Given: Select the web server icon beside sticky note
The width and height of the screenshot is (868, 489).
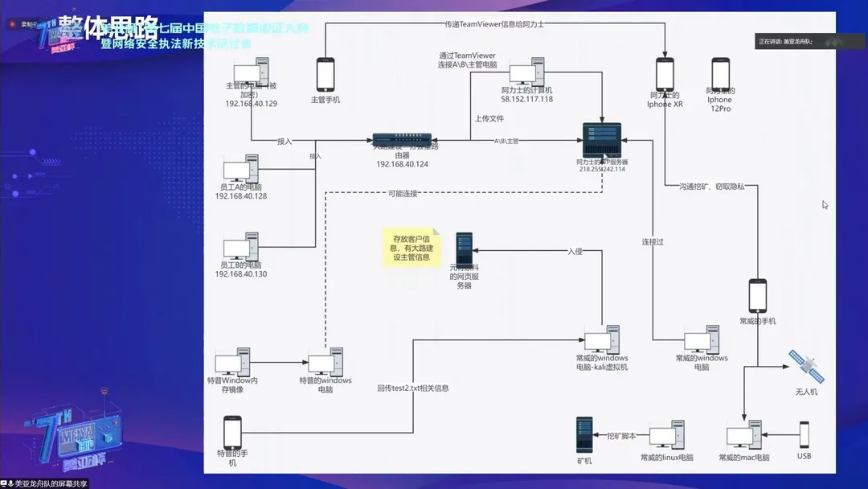Looking at the screenshot, I should pos(464,249).
